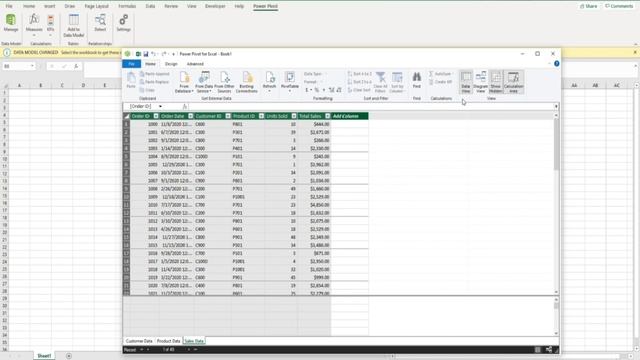
Task: Apply currency format in Formatting group
Action: 307,90
